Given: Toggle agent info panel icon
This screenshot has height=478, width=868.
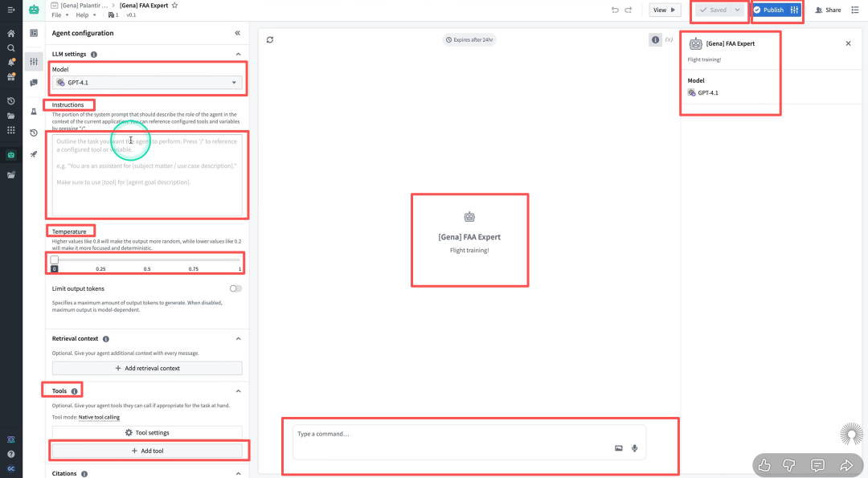Looking at the screenshot, I should (656, 40).
